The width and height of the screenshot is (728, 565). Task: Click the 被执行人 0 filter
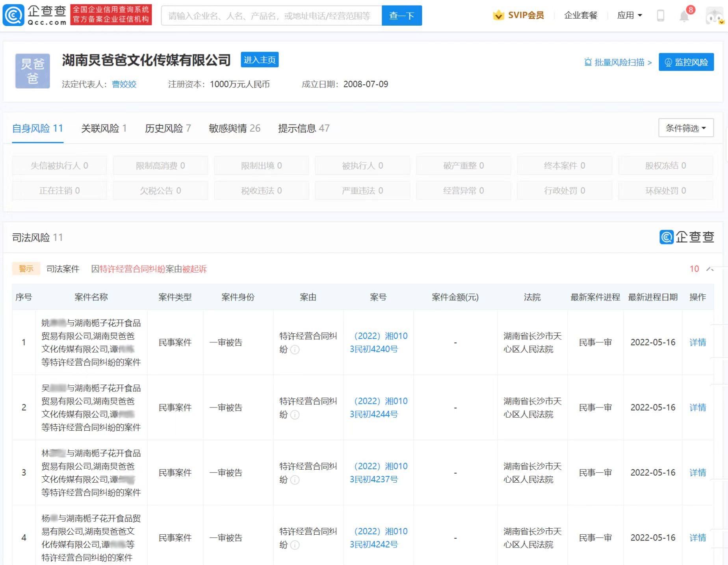pyautogui.click(x=362, y=165)
